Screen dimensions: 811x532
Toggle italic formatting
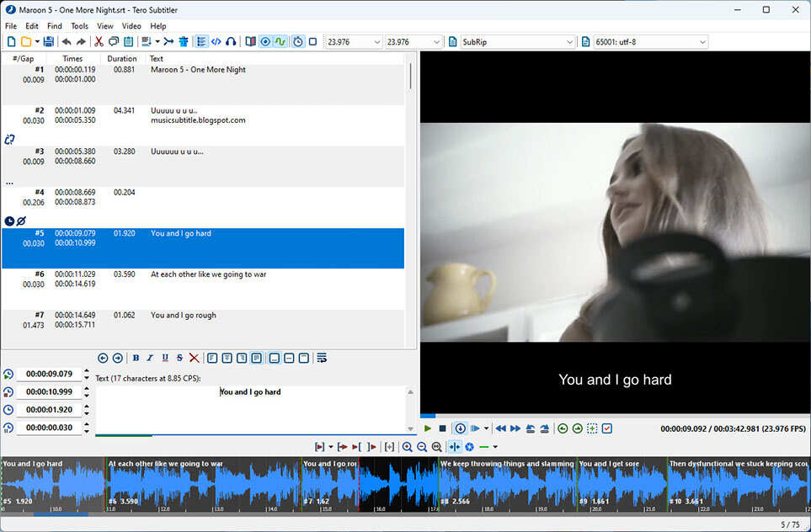tap(150, 358)
